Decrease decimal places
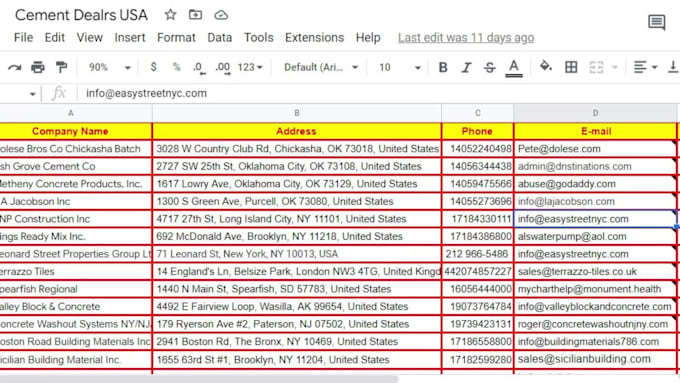 pyautogui.click(x=199, y=68)
